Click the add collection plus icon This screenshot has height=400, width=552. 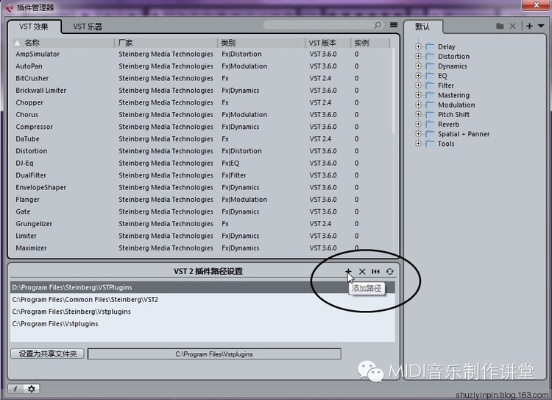[x=529, y=26]
